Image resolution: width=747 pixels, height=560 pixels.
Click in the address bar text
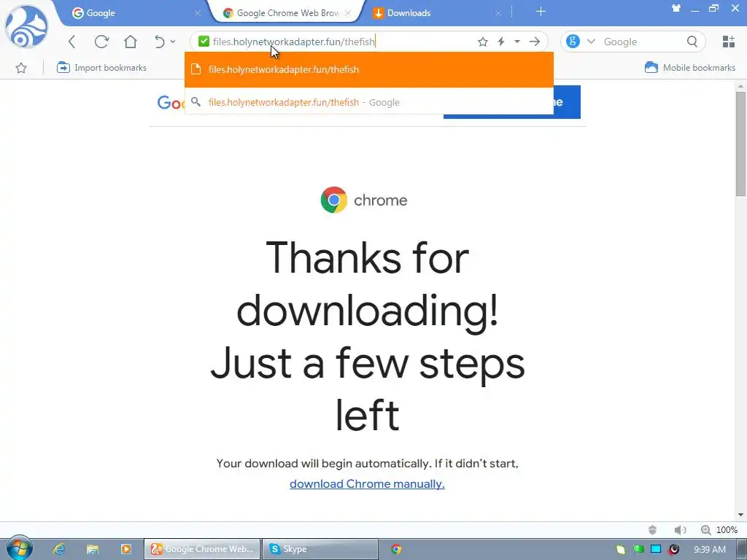[294, 42]
